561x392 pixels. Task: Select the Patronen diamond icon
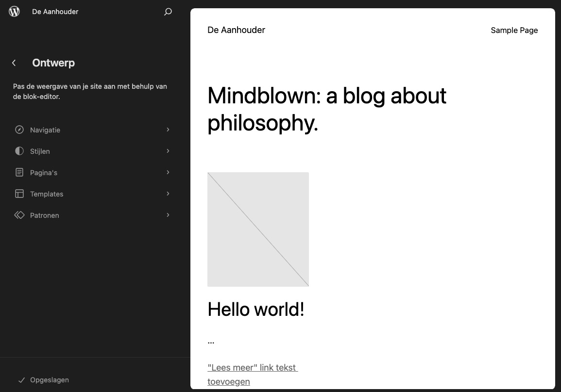point(19,215)
